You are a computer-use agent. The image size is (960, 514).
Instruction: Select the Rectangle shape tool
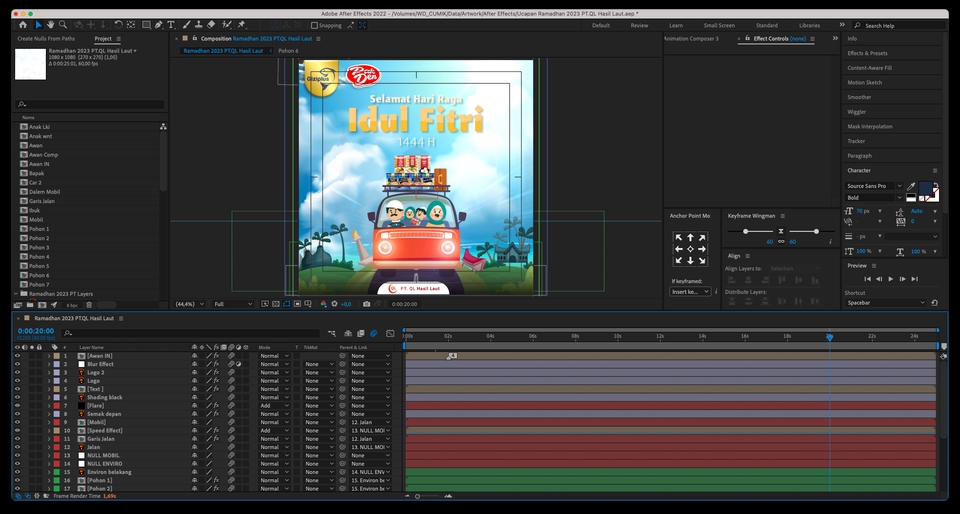tap(146, 25)
